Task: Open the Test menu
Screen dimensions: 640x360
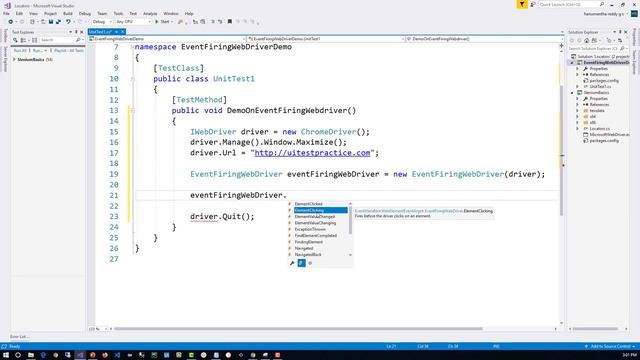Action: point(133,13)
